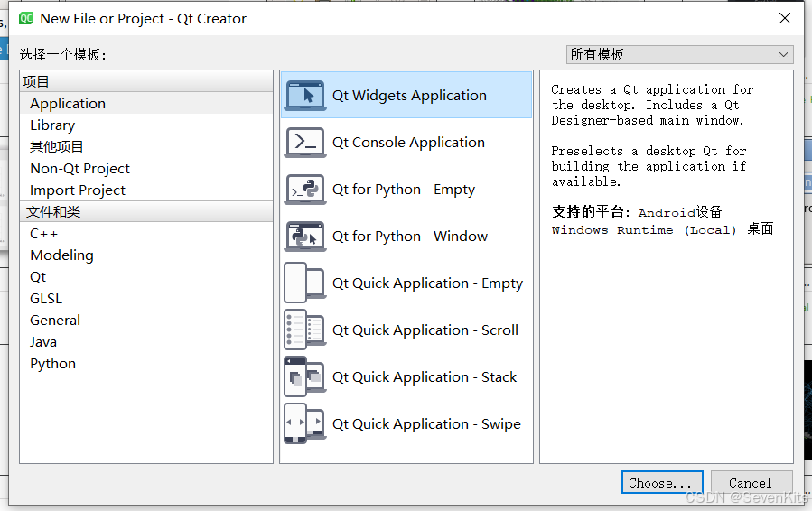
Task: Click the Qt for Python Empty icon
Action: tap(305, 190)
